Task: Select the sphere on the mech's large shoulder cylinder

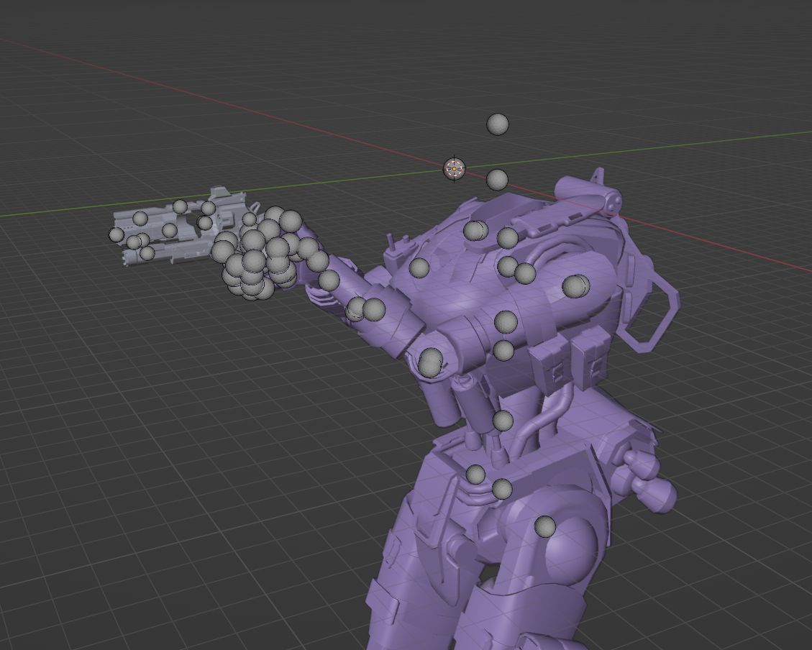Action: 575,286
